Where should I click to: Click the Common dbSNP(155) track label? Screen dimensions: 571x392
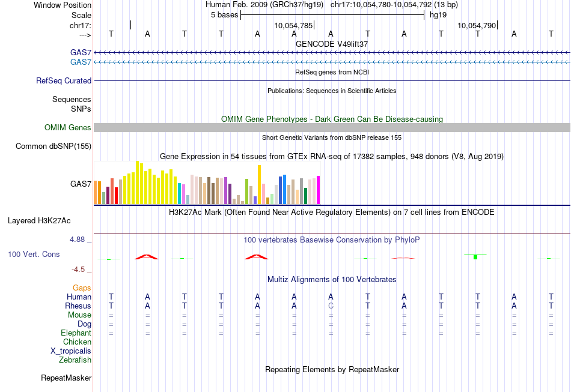click(53, 146)
